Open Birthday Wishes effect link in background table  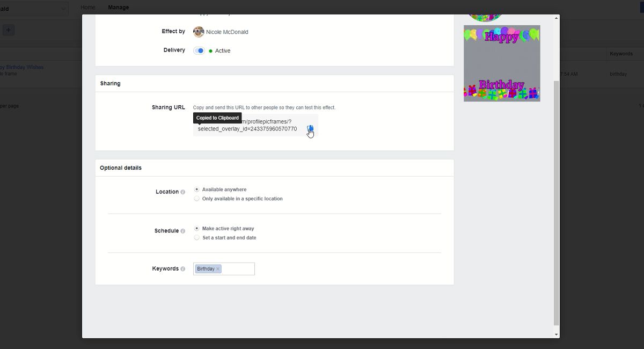pyautogui.click(x=22, y=67)
